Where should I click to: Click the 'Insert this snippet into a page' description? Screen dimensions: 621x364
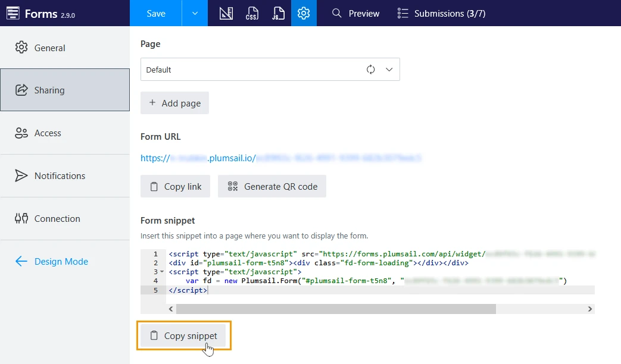pyautogui.click(x=254, y=236)
